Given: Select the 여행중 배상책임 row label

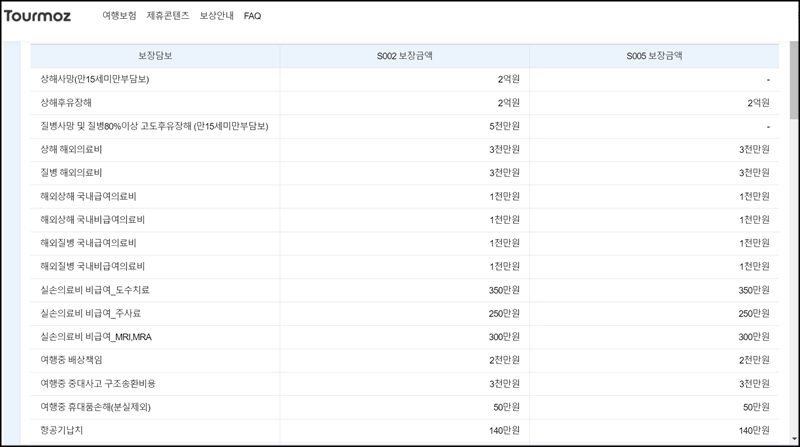Looking at the screenshot, I should tap(71, 360).
